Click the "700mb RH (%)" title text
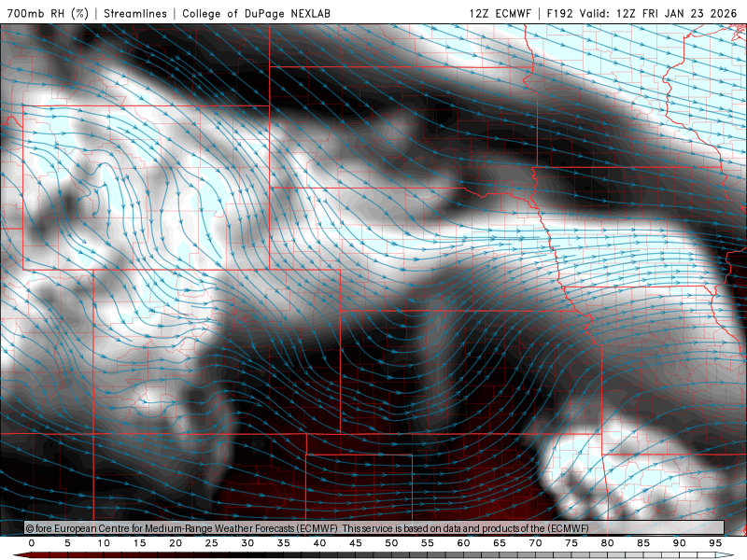Image resolution: width=747 pixels, height=560 pixels. tap(48, 13)
